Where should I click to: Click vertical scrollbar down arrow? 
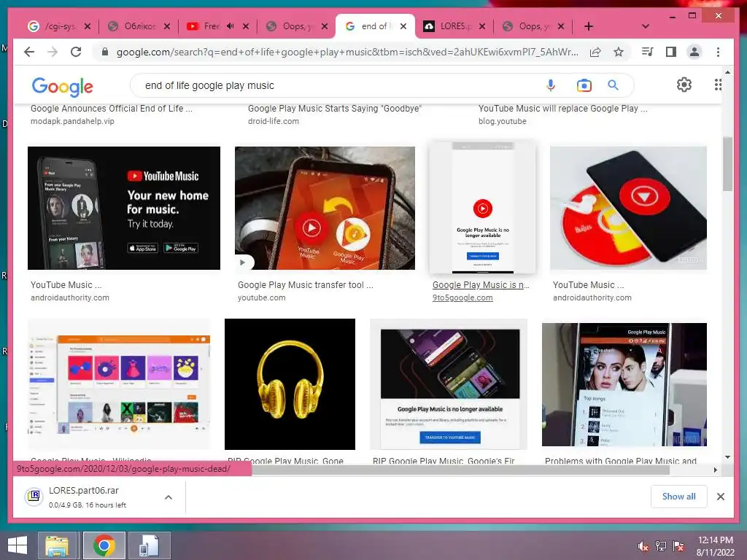point(727,457)
